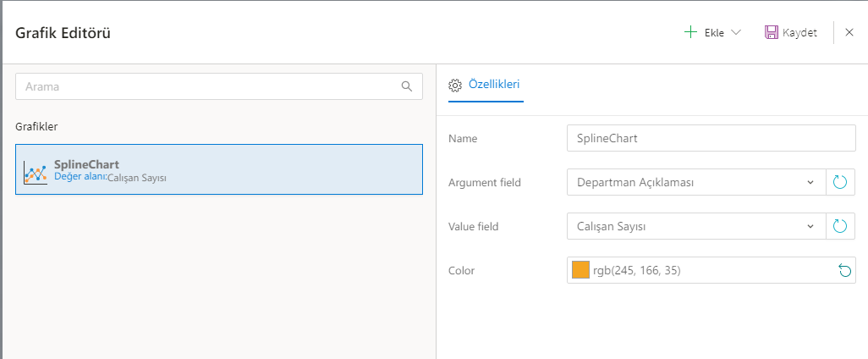Click the plus icon beside Ekle
Viewport: 868px width, 359px height.
690,33
